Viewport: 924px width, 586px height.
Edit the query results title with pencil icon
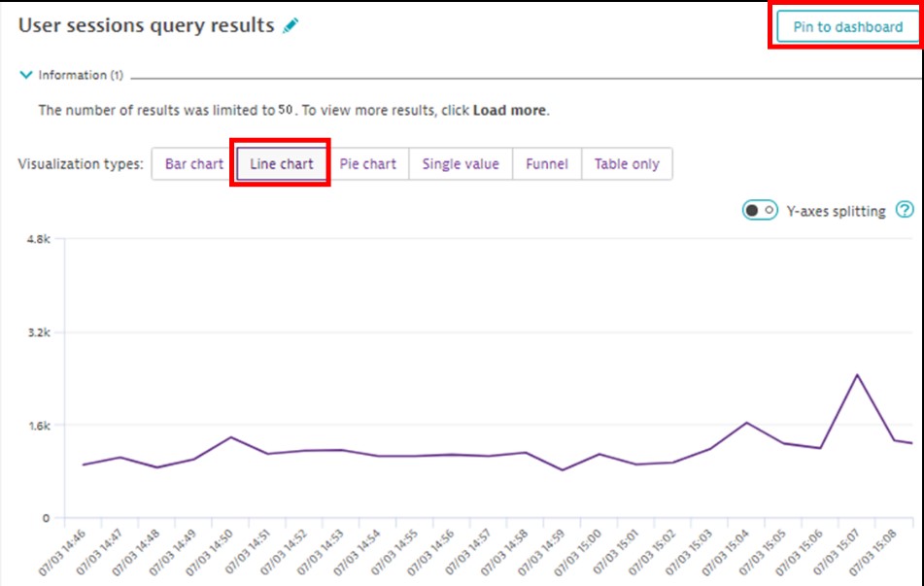291,26
